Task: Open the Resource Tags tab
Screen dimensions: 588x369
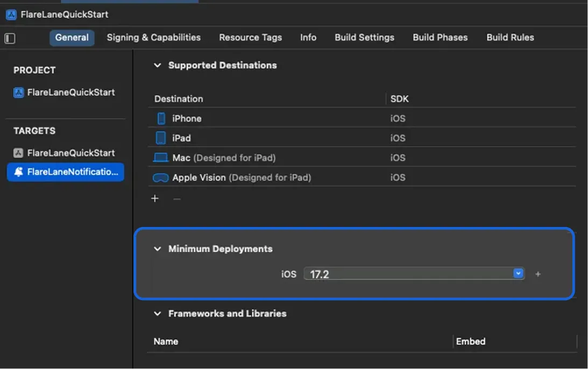Action: [251, 38]
